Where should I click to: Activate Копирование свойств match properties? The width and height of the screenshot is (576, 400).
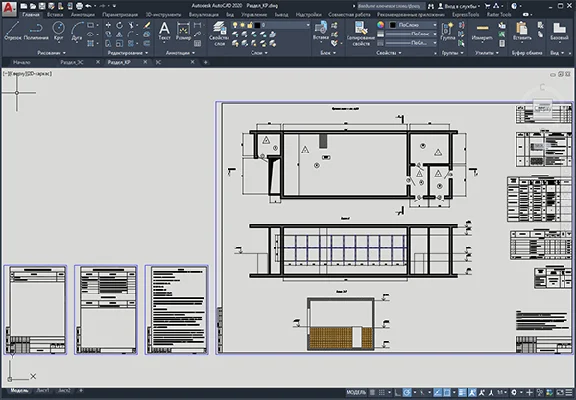click(x=361, y=34)
